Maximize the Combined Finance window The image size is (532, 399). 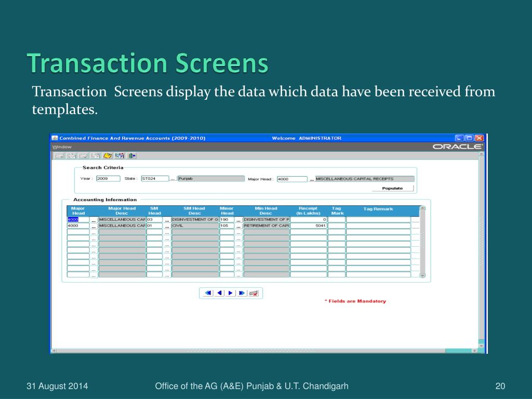tap(469, 138)
